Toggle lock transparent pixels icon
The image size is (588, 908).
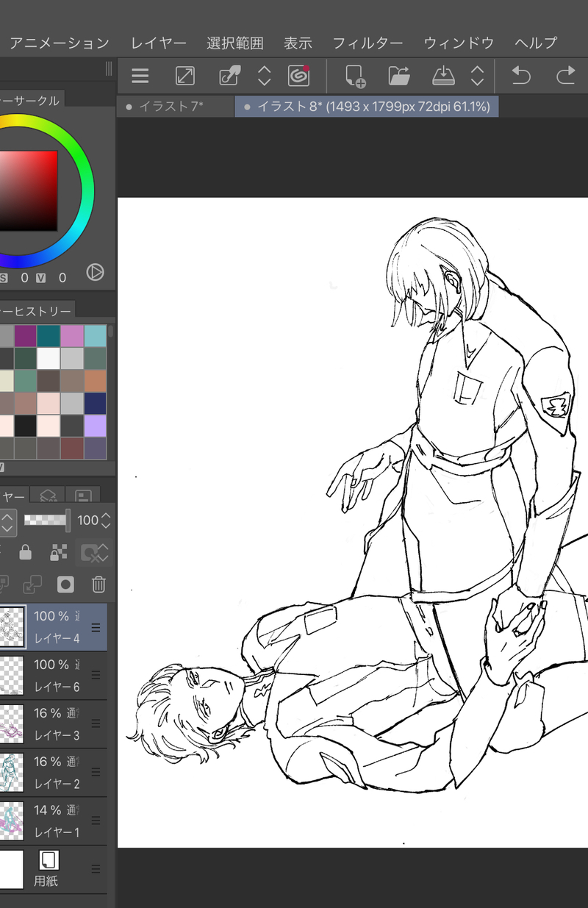click(59, 552)
